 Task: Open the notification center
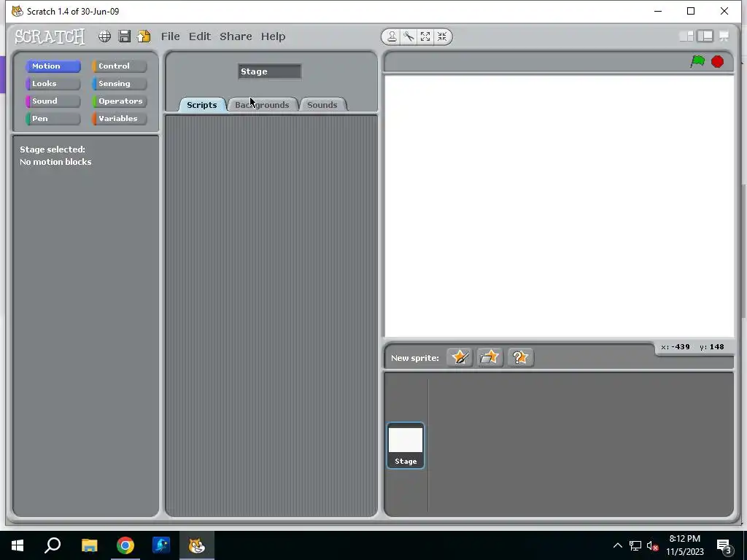(x=724, y=545)
